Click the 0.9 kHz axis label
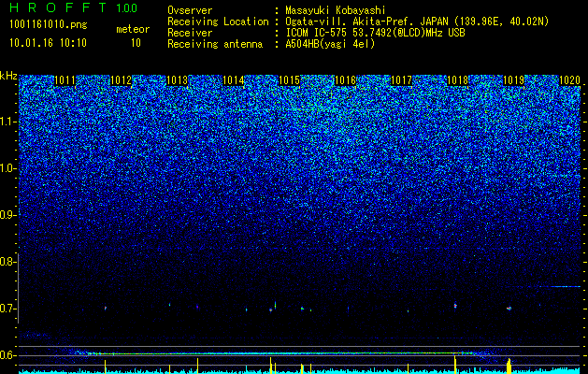The width and height of the screenshot is (588, 374). point(8,215)
